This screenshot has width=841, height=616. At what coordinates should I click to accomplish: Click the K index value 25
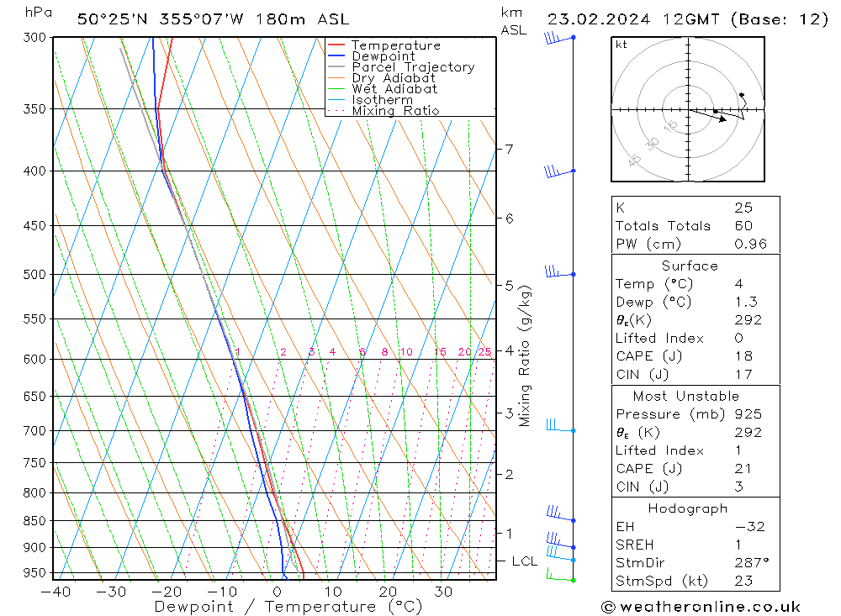tap(743, 208)
